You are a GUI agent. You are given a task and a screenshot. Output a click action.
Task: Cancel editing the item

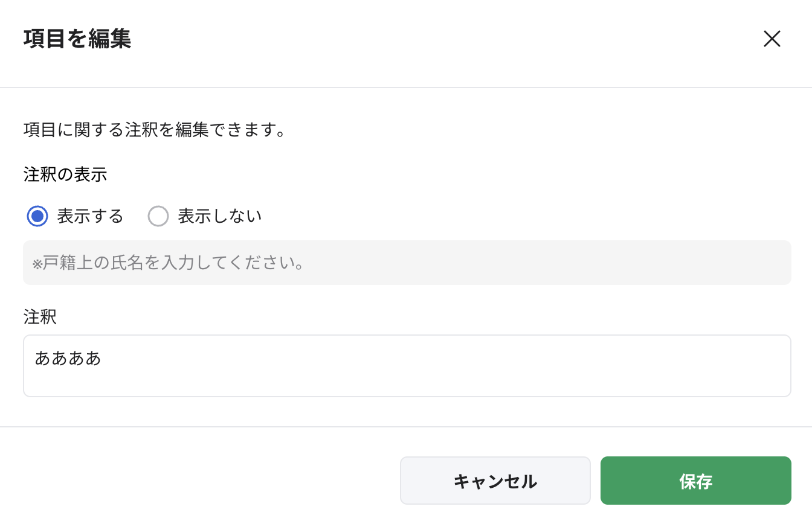coord(495,481)
